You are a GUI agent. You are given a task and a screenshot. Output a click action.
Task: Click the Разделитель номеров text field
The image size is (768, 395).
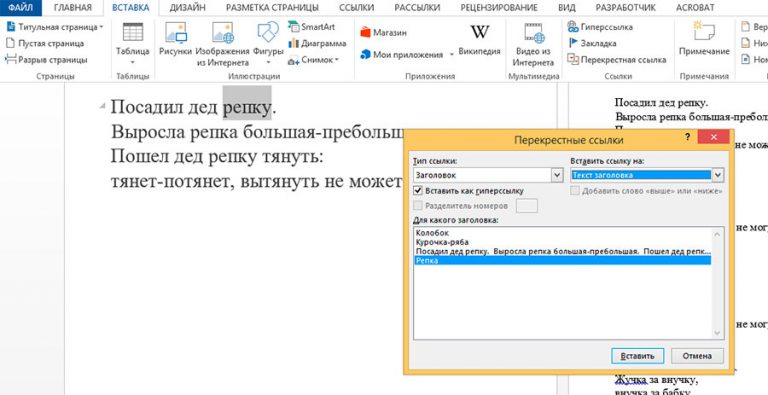(x=527, y=206)
